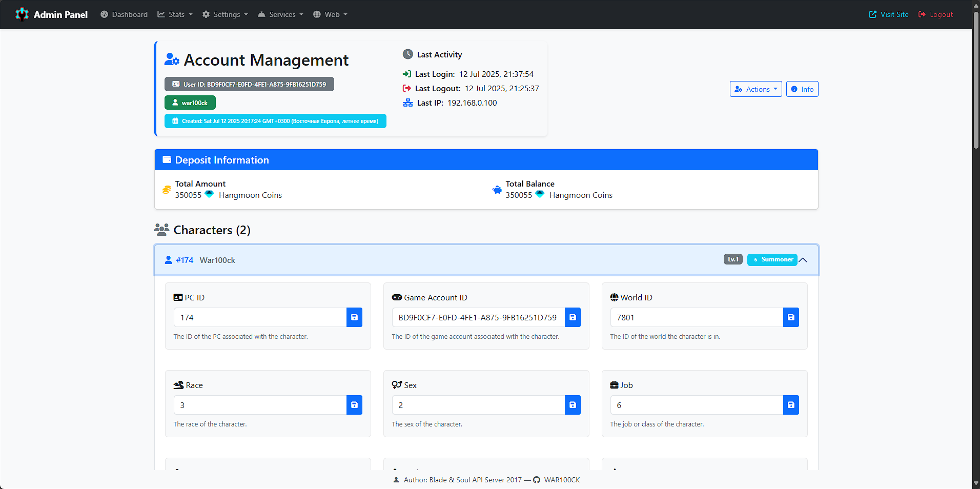The height and width of the screenshot is (489, 980).
Task: Click the Characters group icon
Action: [x=161, y=230]
